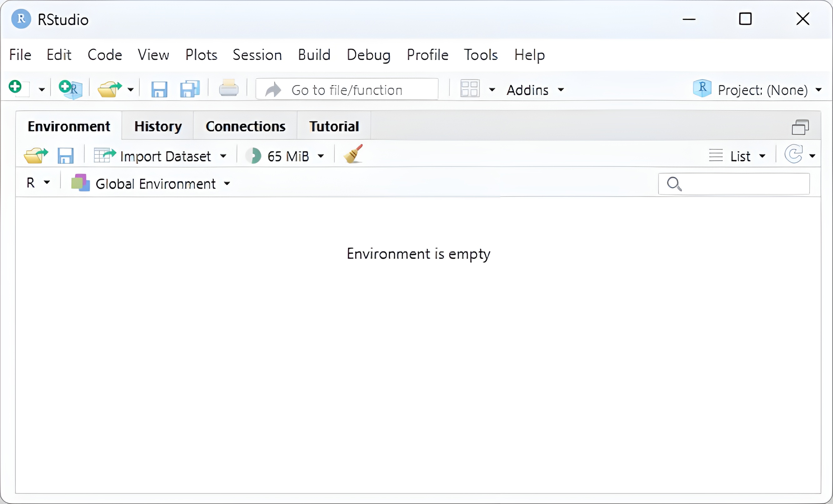The height and width of the screenshot is (504, 833).
Task: Click the Environment refresh icon
Action: click(x=793, y=154)
